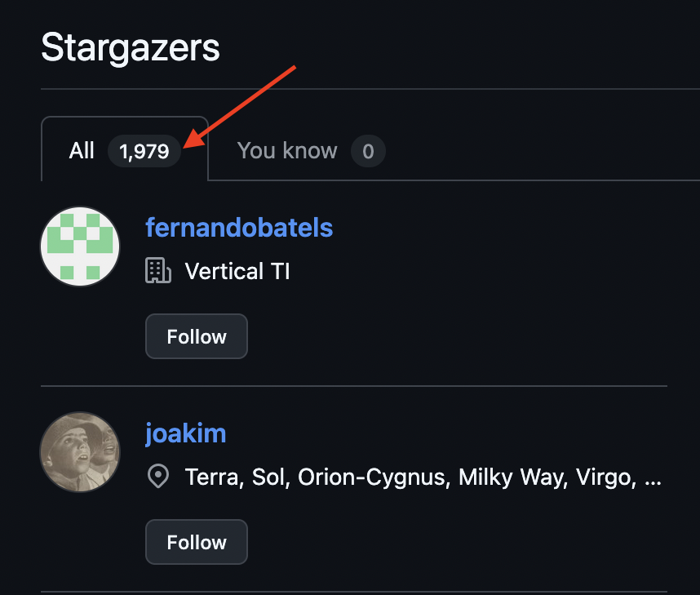Image resolution: width=700 pixels, height=595 pixels.
Task: Click the 0 counter on You know
Action: [368, 152]
